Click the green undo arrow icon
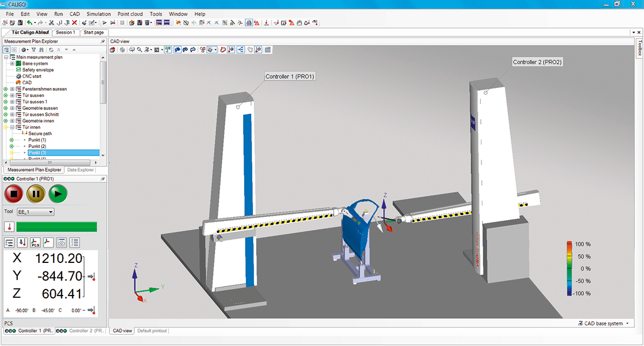 click(29, 23)
